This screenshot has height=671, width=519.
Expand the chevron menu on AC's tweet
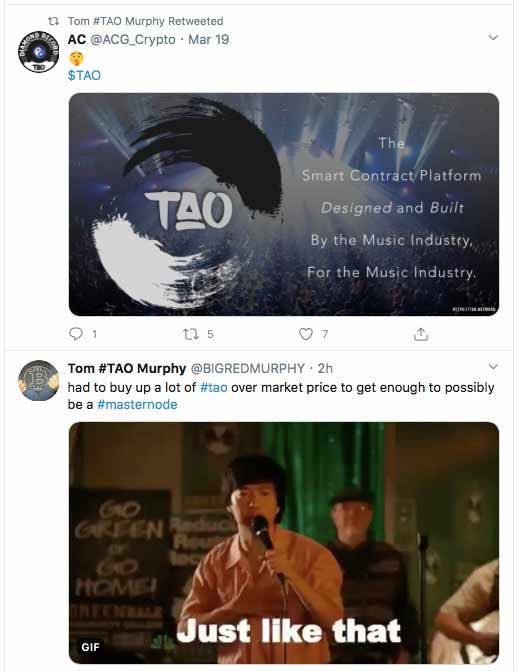(x=493, y=38)
